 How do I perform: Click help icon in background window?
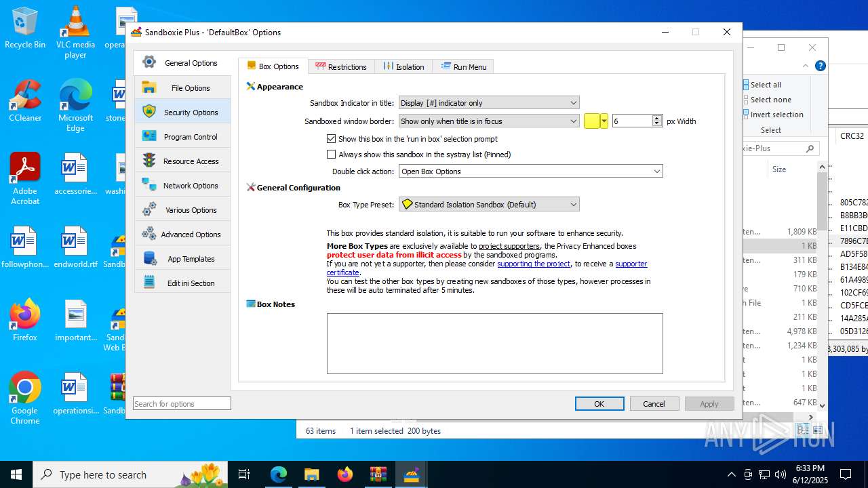tap(820, 66)
